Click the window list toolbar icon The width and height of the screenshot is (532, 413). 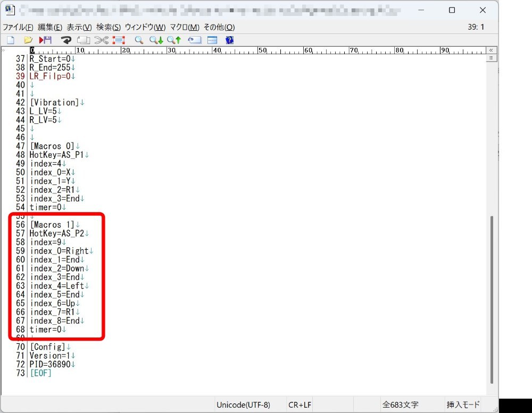coord(212,40)
